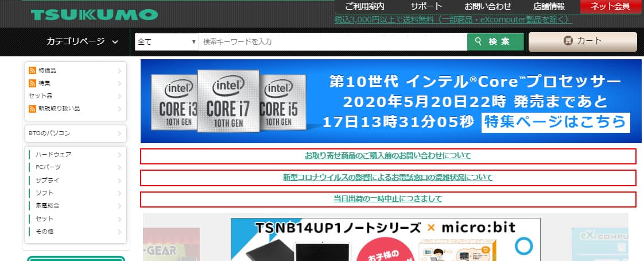Click the free shipping notice link
644x261 pixels.
point(453,20)
